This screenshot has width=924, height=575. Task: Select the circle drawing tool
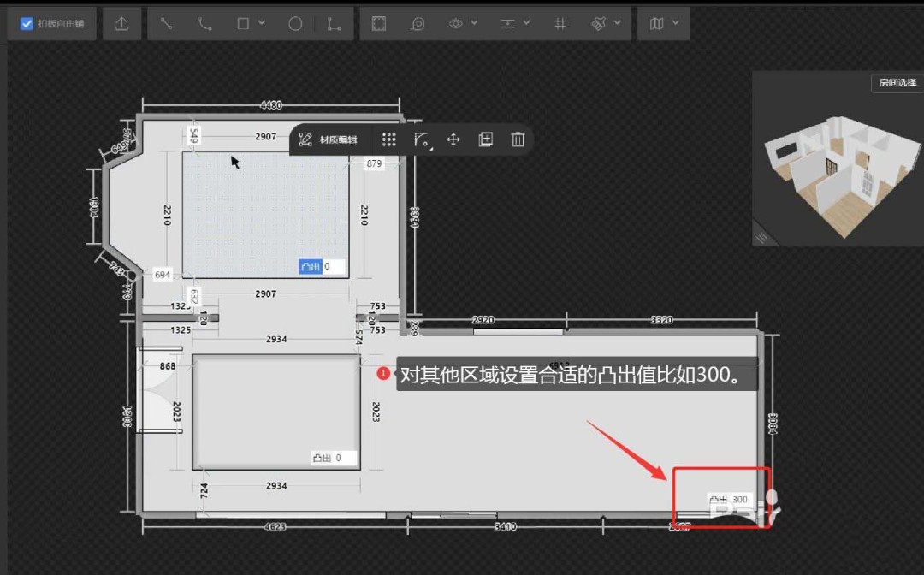click(295, 24)
